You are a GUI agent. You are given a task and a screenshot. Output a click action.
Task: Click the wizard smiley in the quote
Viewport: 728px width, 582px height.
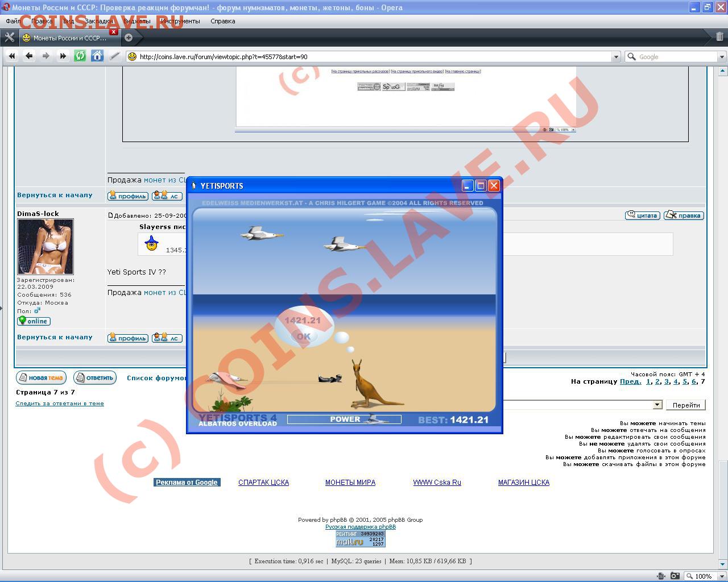[x=151, y=244]
